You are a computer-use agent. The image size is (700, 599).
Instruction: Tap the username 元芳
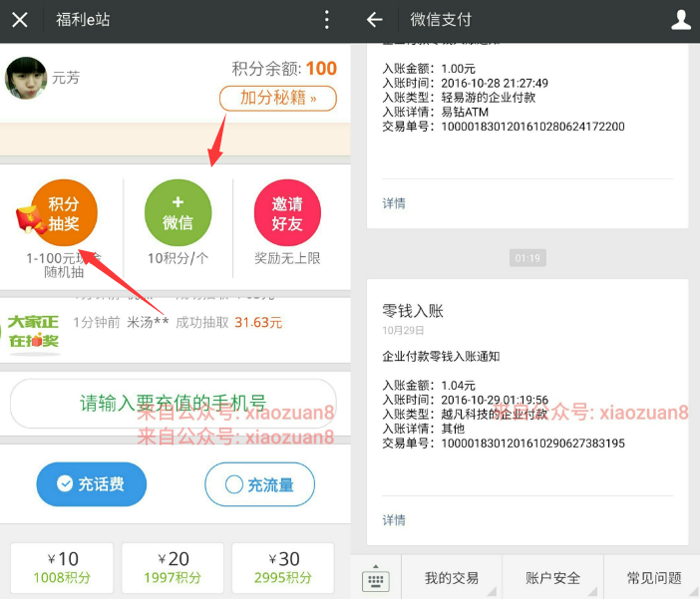66,78
